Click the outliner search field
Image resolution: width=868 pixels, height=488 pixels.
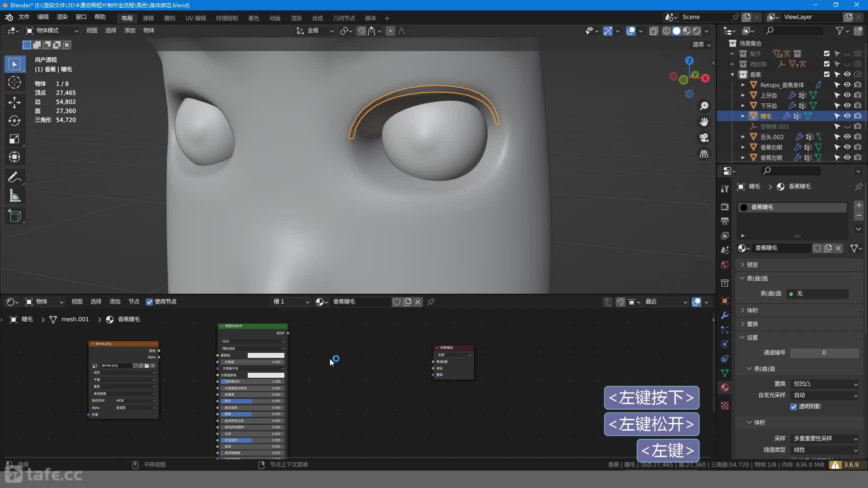[x=793, y=31]
